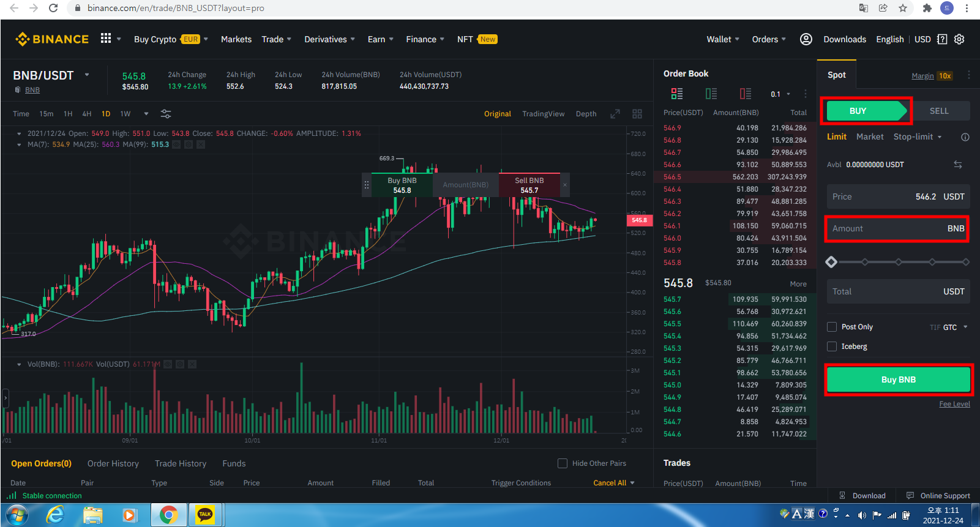The height and width of the screenshot is (527, 980).
Task: Open Cancel All dropdown
Action: 614,483
